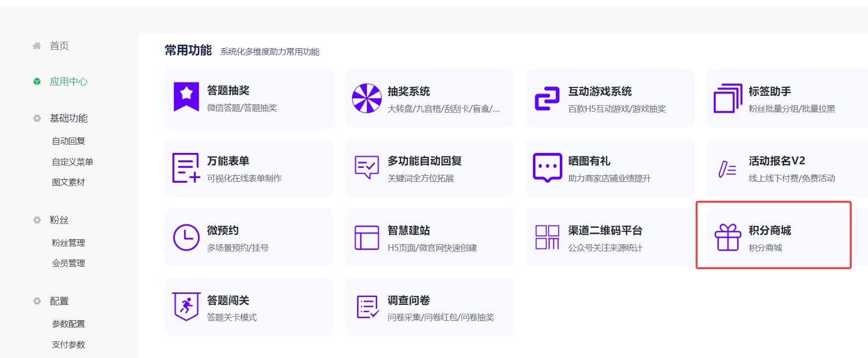Viewport: 868px width, 358px height.
Task: Click the 大转盘/九宫格/刮刮卡/盲盒 description
Action: 443,109
